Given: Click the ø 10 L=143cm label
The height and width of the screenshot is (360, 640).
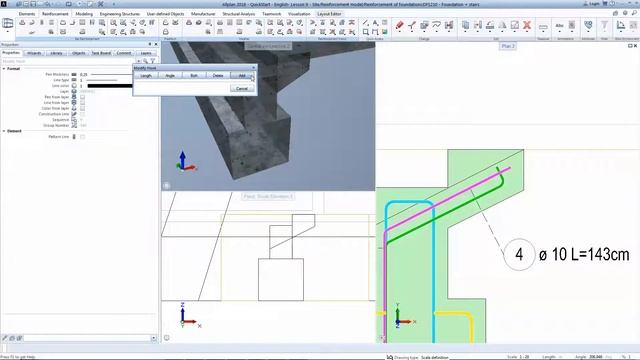Looking at the screenshot, I should (584, 255).
